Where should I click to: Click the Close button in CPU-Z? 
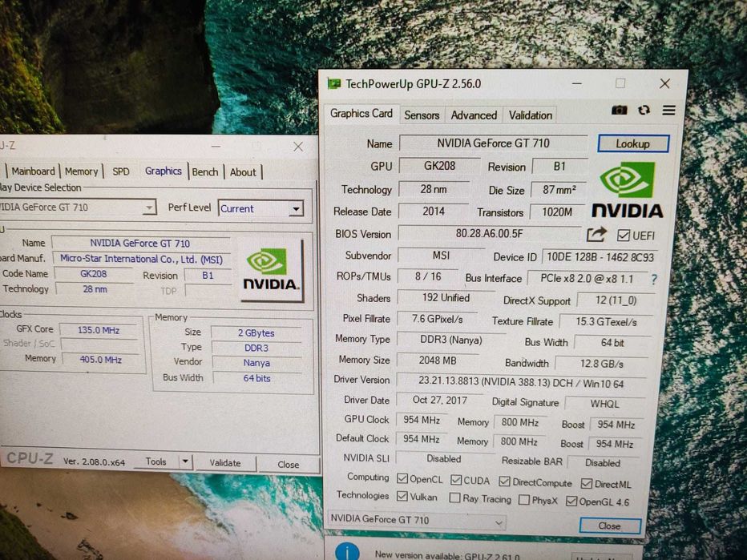coord(289,465)
